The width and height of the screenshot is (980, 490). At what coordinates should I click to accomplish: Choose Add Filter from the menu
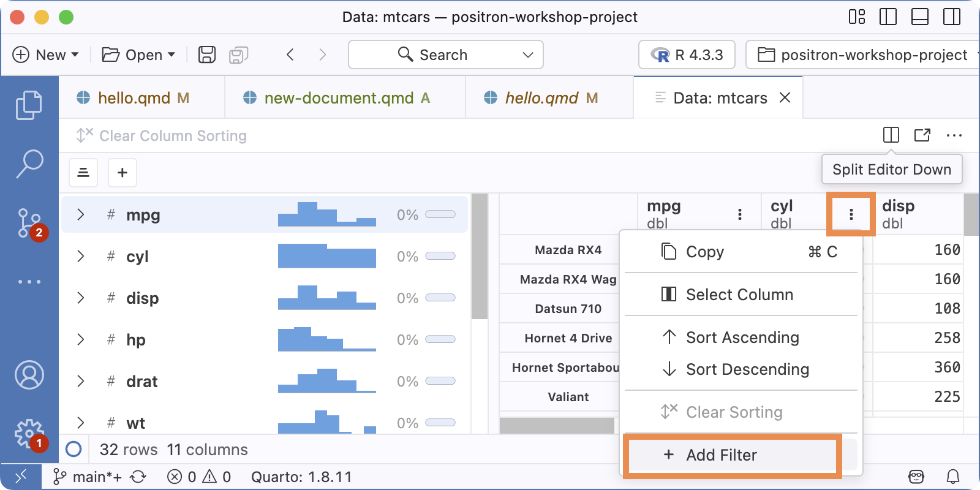741,455
